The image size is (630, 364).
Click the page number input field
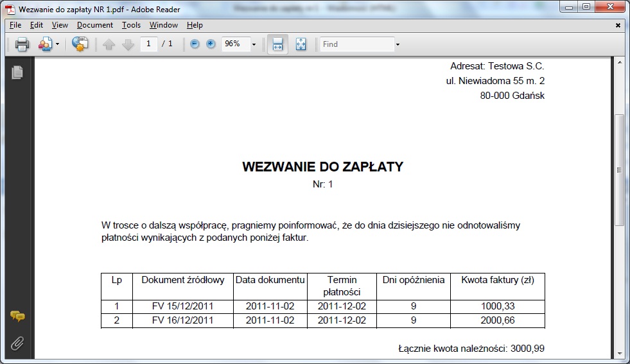point(148,44)
